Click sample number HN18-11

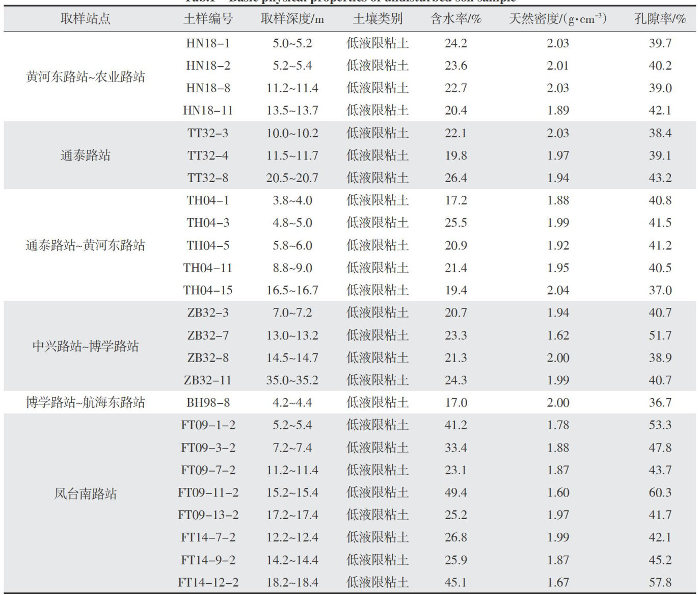[208, 111]
